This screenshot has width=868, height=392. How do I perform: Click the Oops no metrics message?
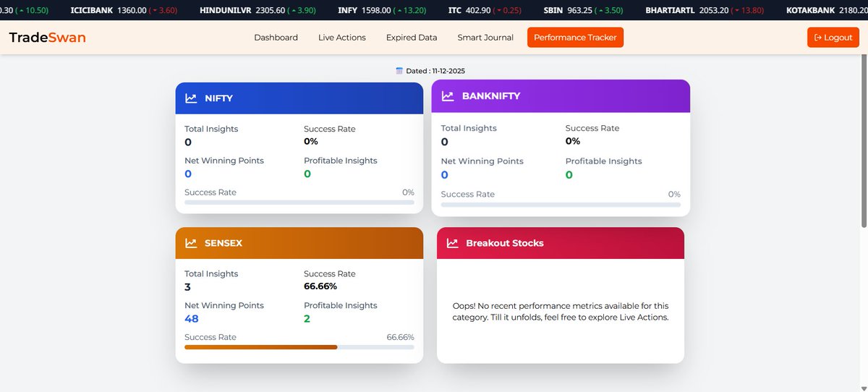pos(561,312)
